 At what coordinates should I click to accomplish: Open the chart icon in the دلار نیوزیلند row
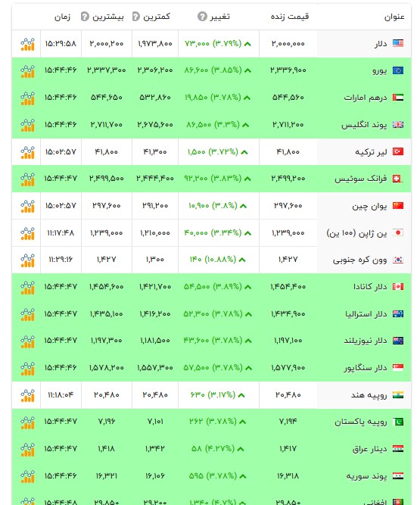coord(27,341)
